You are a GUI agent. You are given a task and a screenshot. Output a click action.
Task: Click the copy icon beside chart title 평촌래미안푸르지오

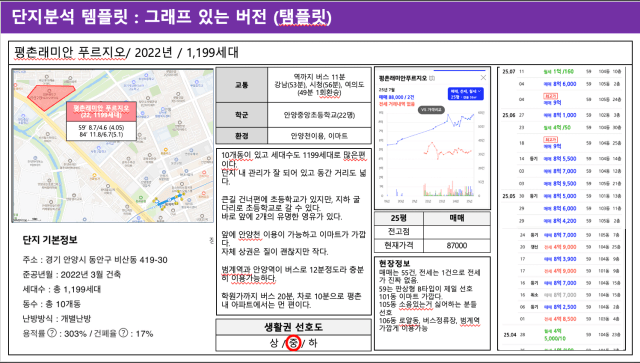(432, 78)
